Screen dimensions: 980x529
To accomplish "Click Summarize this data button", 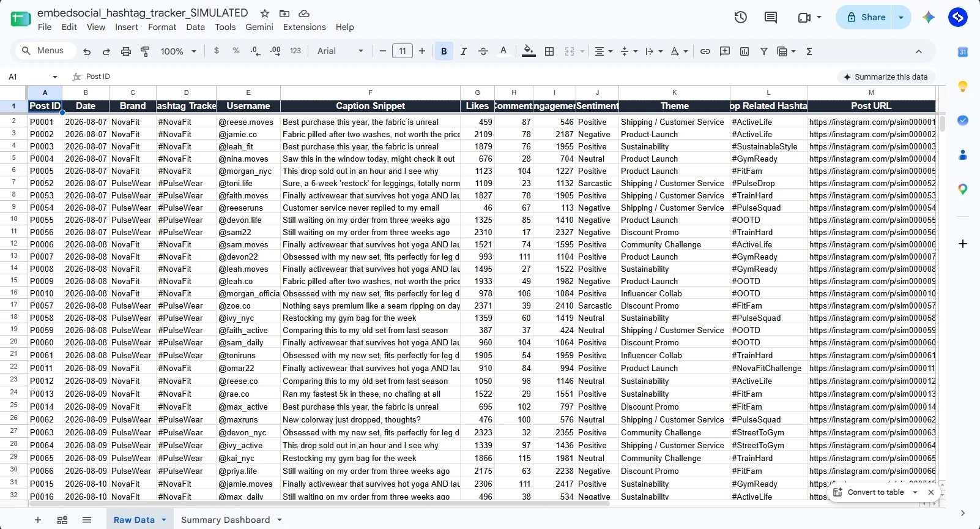I will tap(885, 77).
